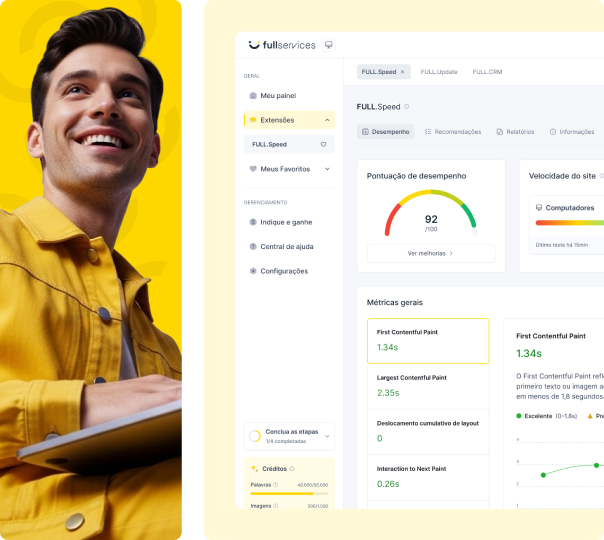Open the Relatórios tab
Image resolution: width=604 pixels, height=540 pixels.
[x=515, y=132]
